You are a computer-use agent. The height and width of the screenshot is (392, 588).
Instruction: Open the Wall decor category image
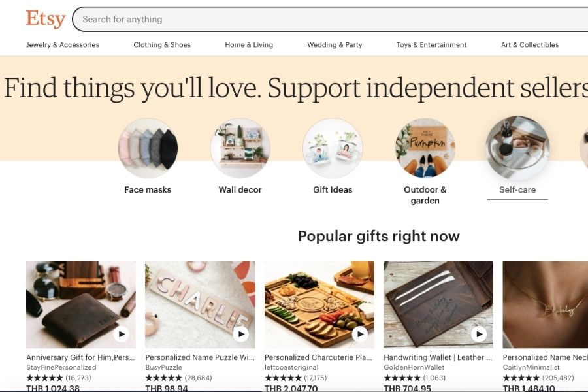point(240,148)
